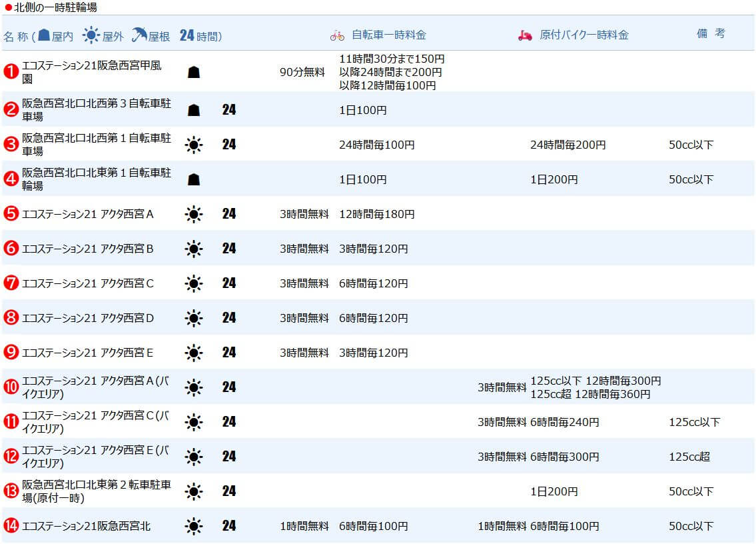Click the red scooter icon in header
Screen dimensions: 756x544
(525, 35)
